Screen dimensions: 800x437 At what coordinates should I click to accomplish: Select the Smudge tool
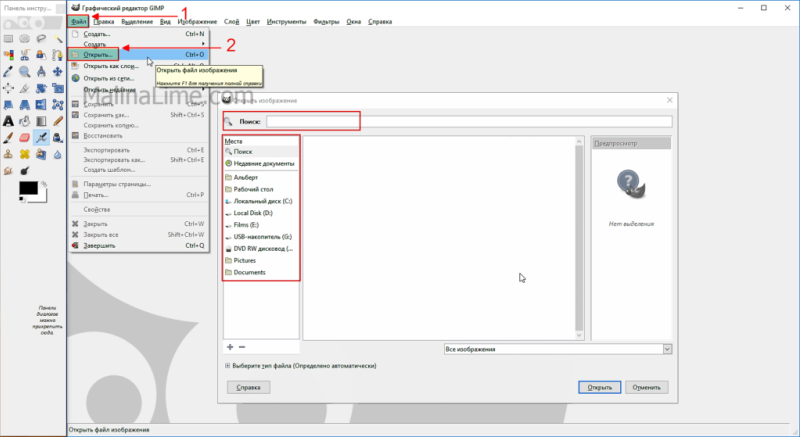(x=8, y=170)
